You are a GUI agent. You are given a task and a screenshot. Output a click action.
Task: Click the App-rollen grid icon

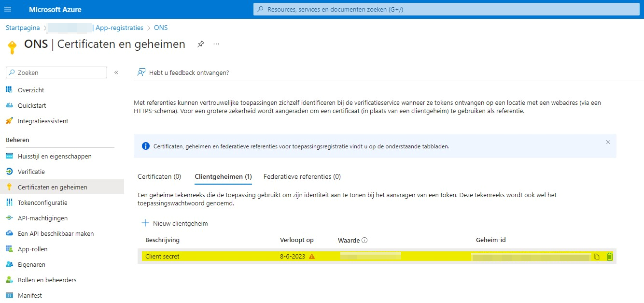(x=9, y=249)
